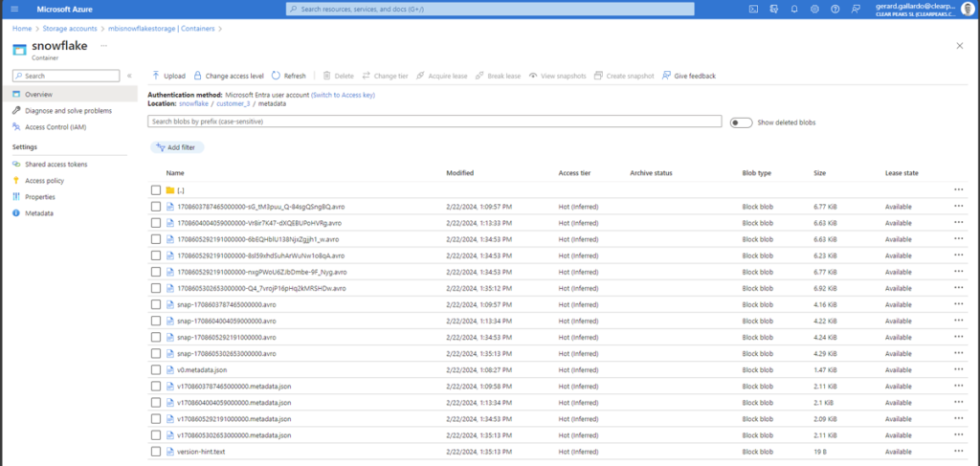Open v1708605292191000000.metadata.json blob
Image resolution: width=980 pixels, height=466 pixels.
point(234,418)
